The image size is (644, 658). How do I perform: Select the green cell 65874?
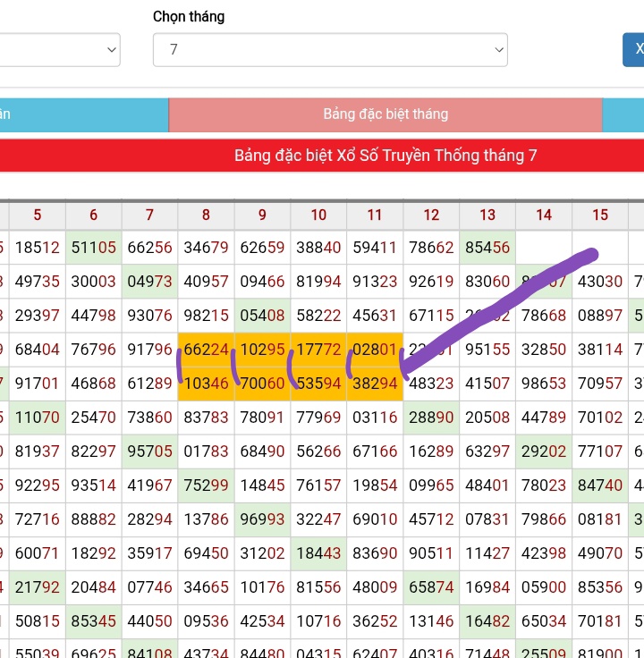pos(431,586)
